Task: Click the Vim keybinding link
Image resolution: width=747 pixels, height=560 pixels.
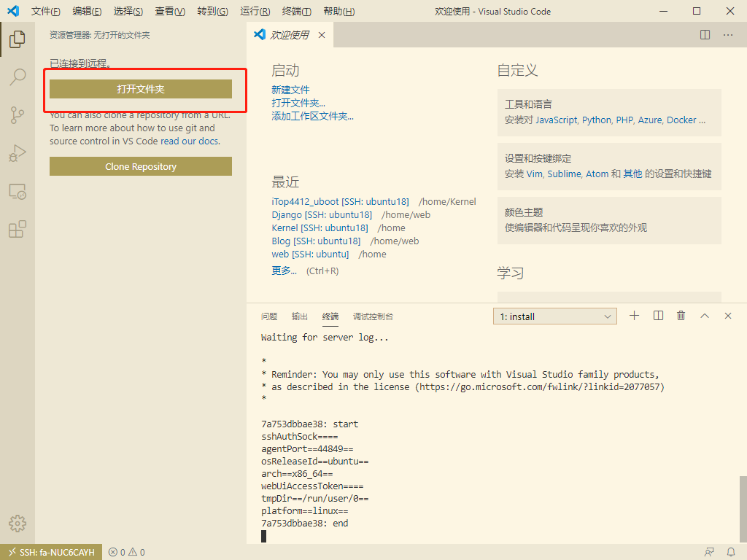Action: click(x=535, y=174)
